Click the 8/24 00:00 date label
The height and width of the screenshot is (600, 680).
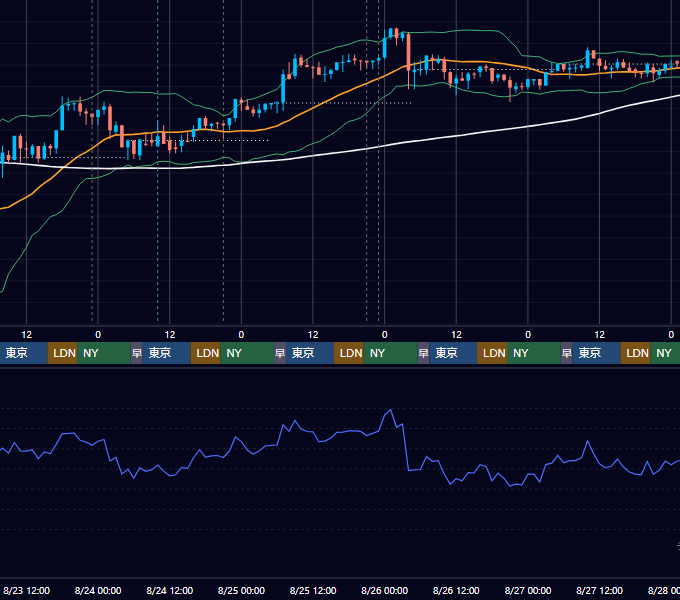tap(98, 590)
